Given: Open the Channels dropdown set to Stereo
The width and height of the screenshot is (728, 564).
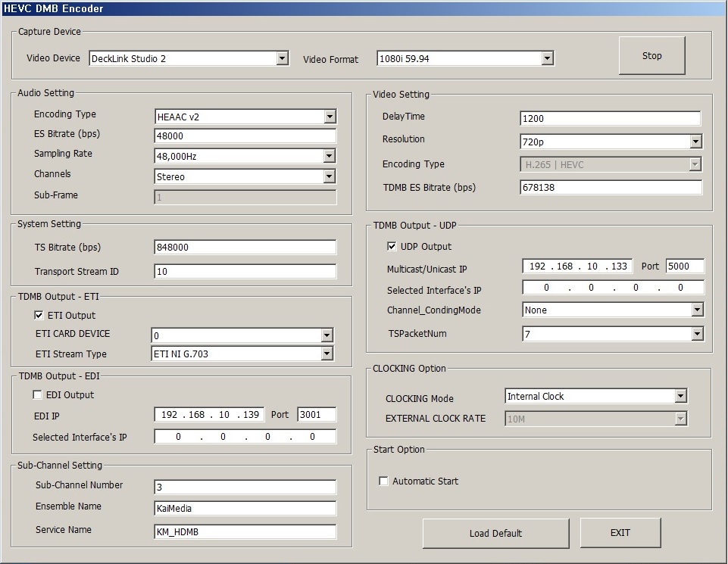Looking at the screenshot, I should (x=329, y=176).
